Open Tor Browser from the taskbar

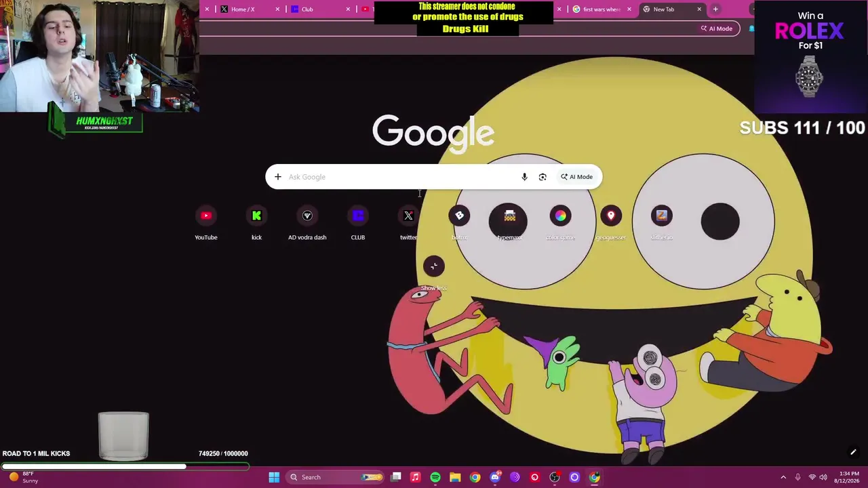(x=515, y=477)
